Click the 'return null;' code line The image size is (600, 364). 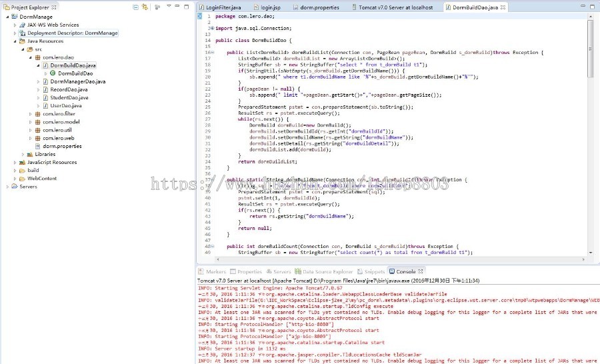255,228
